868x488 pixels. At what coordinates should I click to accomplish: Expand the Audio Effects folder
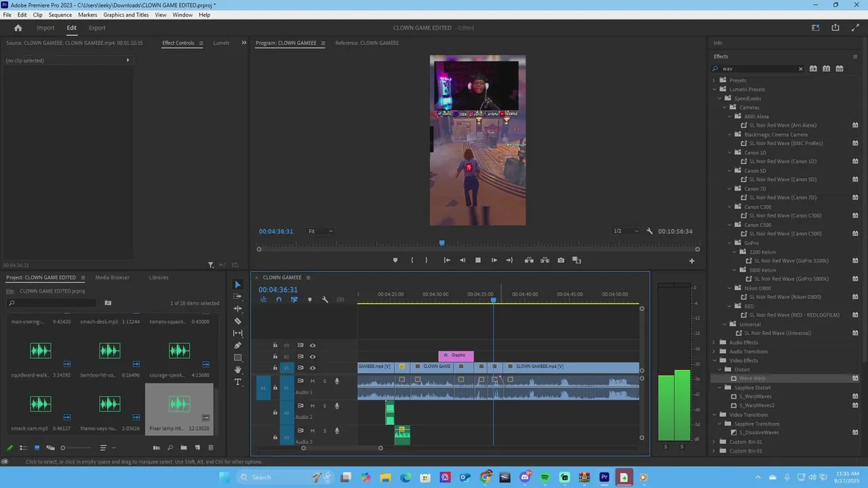pos(714,342)
